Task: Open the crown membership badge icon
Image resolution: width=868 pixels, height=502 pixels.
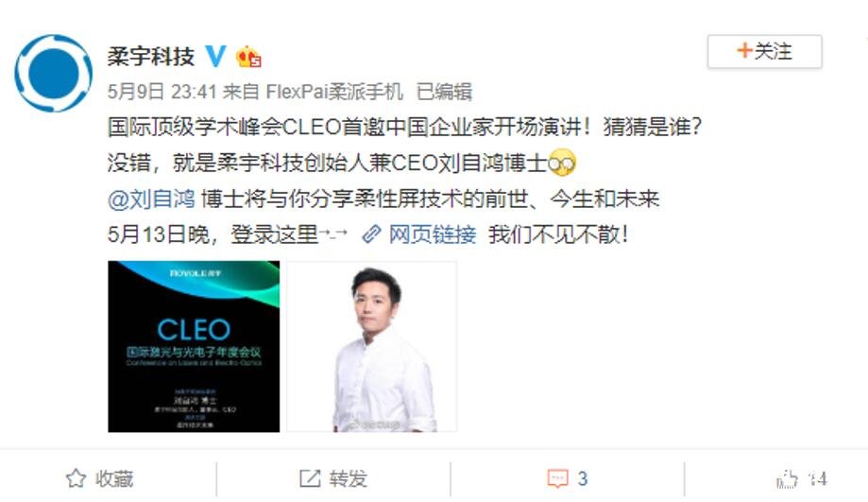Action: coord(248,57)
